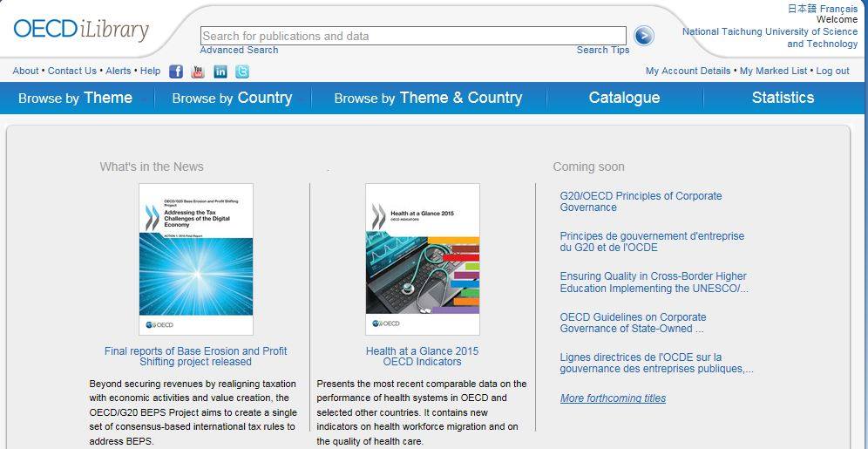Open OECD Guidelines on Corporate Governance link
Image resolution: width=868 pixels, height=449 pixels.
click(x=633, y=323)
